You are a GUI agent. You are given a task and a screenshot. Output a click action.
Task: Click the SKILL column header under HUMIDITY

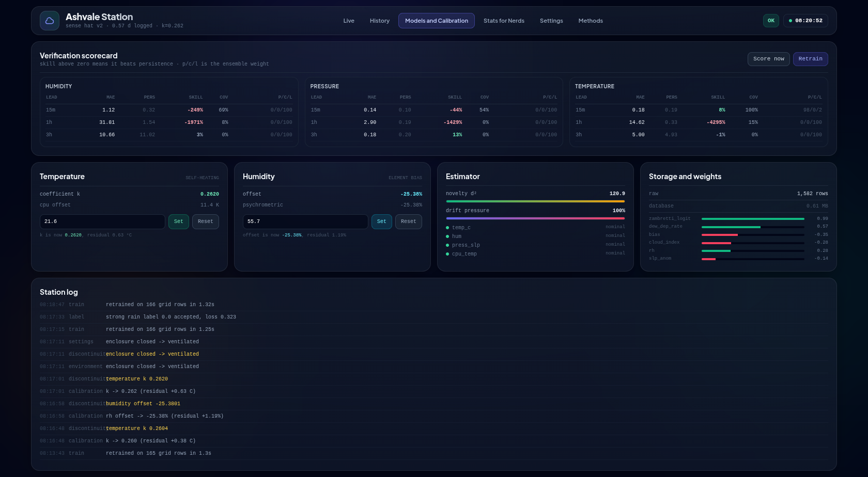click(196, 97)
